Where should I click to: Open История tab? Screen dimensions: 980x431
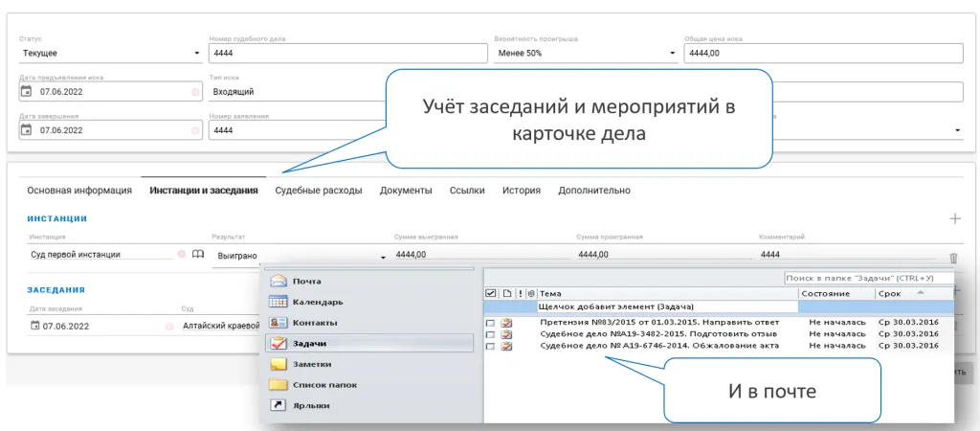[x=522, y=191]
